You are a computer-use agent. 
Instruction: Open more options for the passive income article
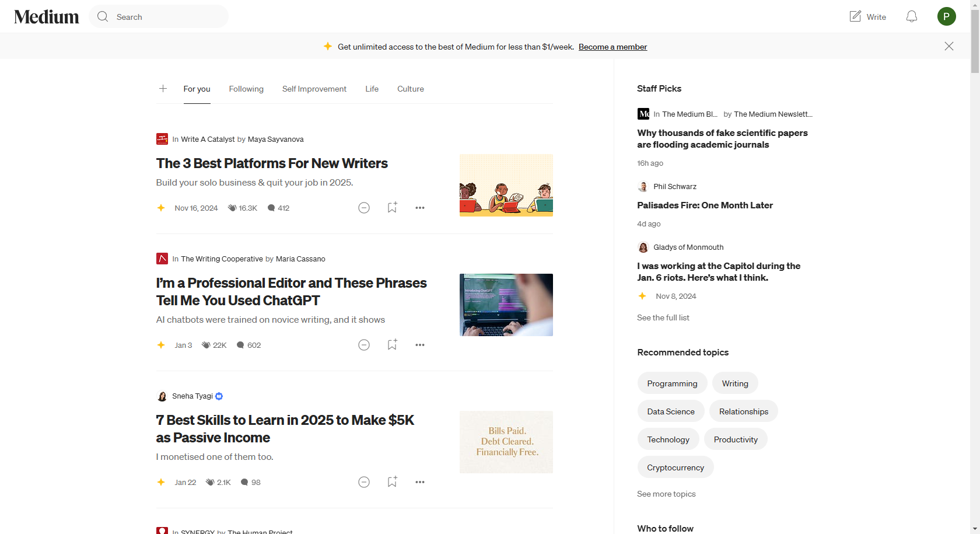[x=419, y=481]
